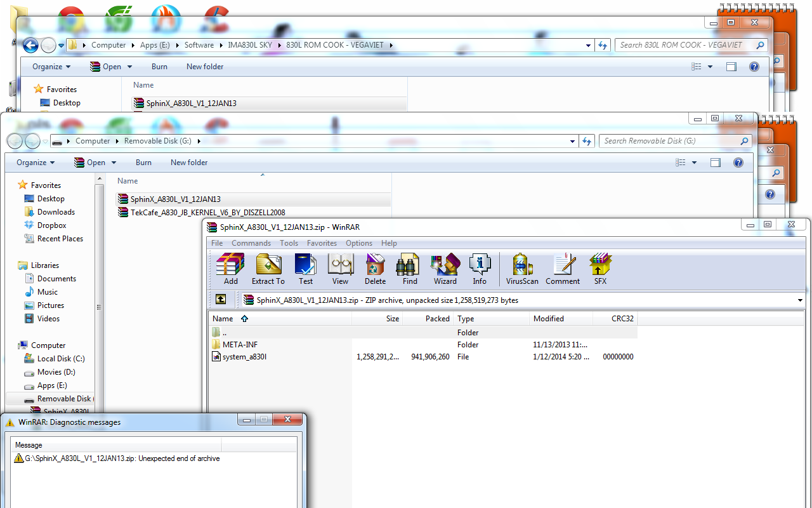Go back in 830L ROM COOK window
Image resolution: width=812 pixels, height=508 pixels.
tap(30, 45)
